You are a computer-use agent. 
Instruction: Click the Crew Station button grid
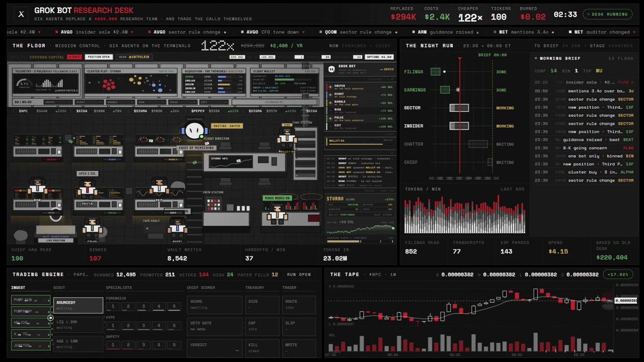[x=214, y=205]
